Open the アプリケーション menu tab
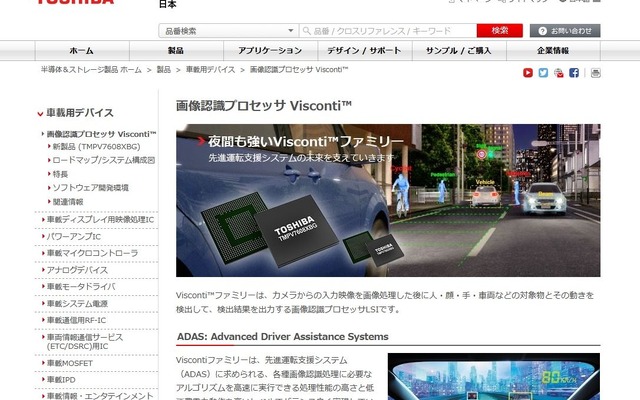This screenshot has height=400, width=640. click(x=270, y=51)
